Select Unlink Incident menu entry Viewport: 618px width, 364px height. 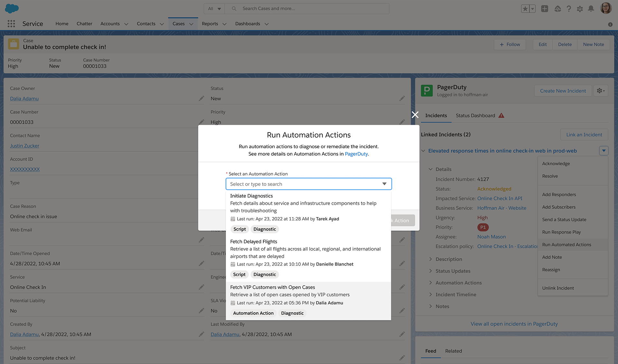coord(573,288)
